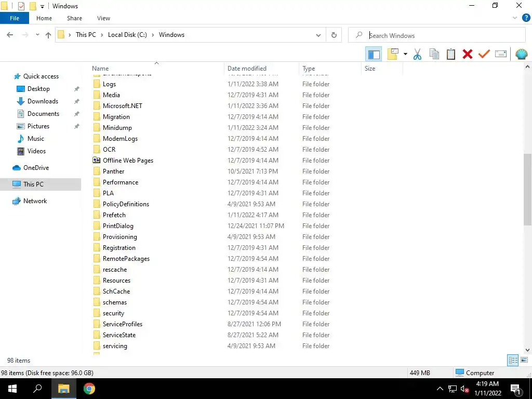This screenshot has height=399, width=532.
Task: Select the Microsoft.NET folder
Action: [x=122, y=106]
